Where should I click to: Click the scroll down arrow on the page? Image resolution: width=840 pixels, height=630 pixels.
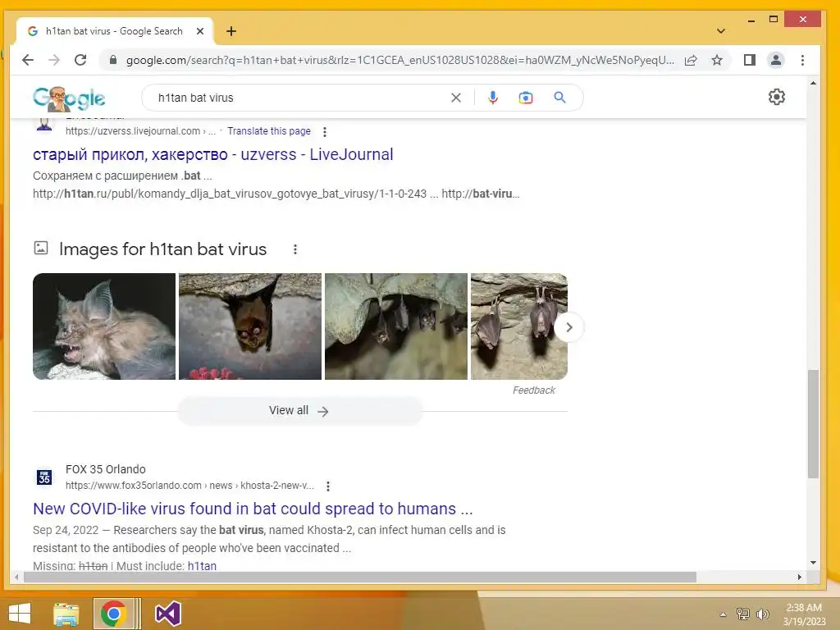click(x=813, y=563)
